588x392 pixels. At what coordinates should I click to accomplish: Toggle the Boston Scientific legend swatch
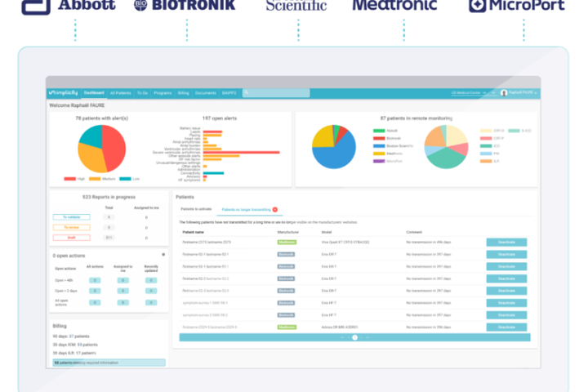(x=379, y=146)
